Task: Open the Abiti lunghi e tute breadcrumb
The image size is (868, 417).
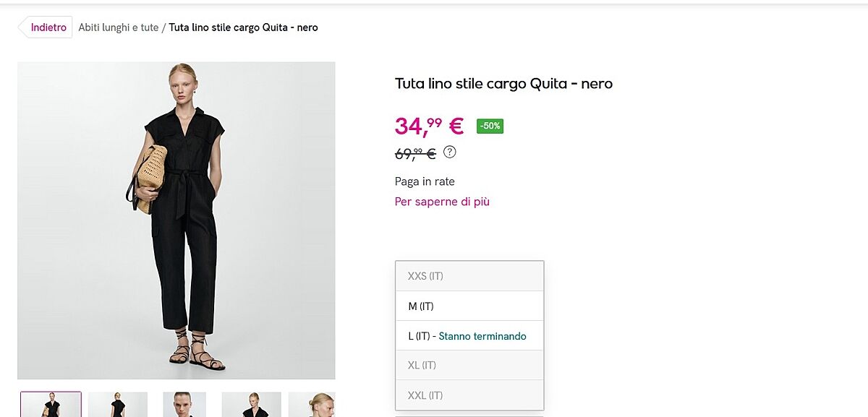Action: tap(119, 27)
